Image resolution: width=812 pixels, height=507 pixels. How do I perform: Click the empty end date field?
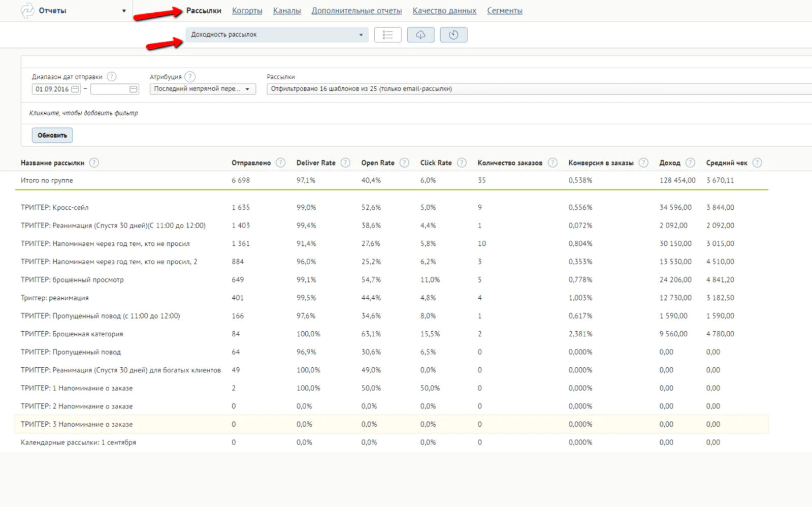tap(115, 89)
